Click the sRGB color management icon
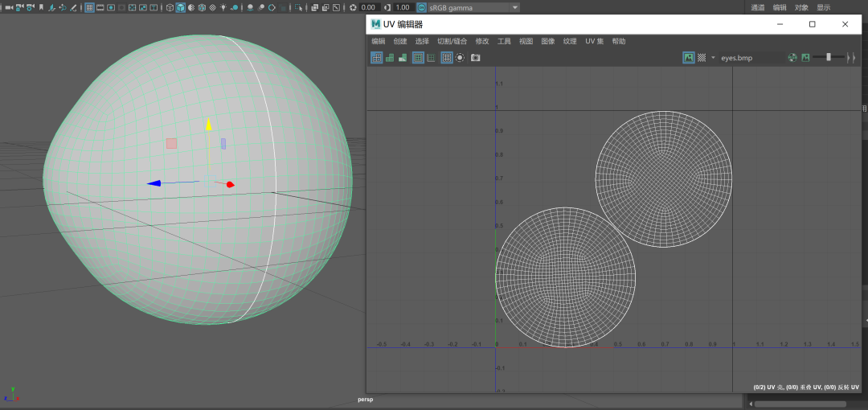 (421, 7)
